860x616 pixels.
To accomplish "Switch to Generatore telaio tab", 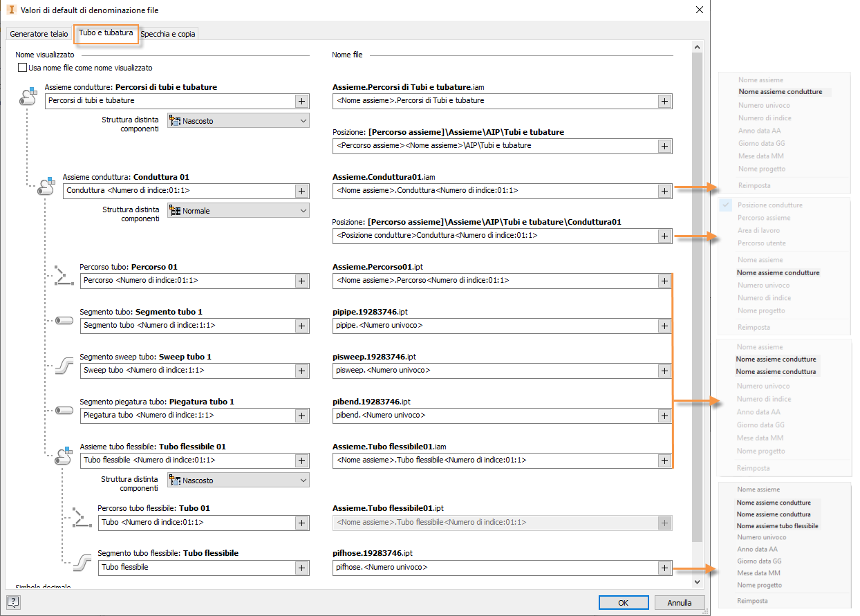I will pyautogui.click(x=39, y=34).
